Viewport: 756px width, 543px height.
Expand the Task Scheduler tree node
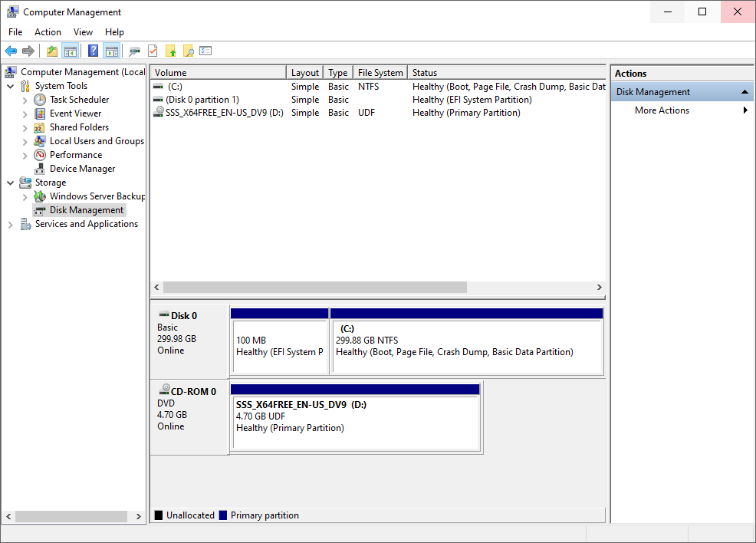25,100
